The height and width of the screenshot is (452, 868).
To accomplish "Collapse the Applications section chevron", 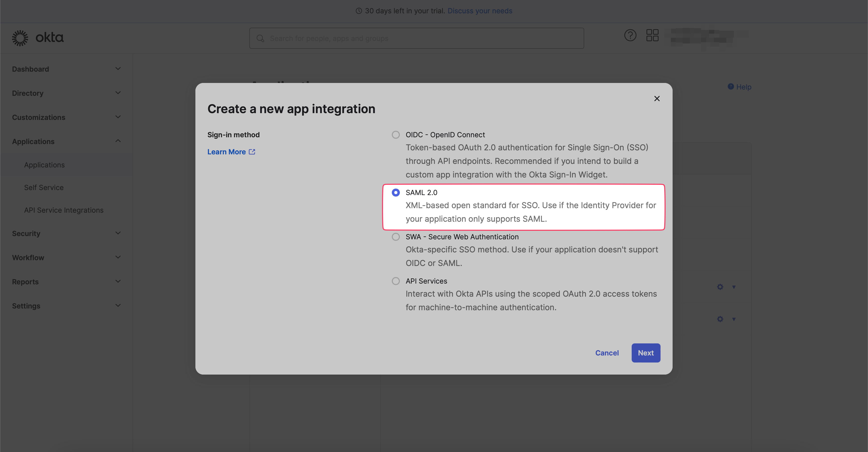I will (118, 141).
